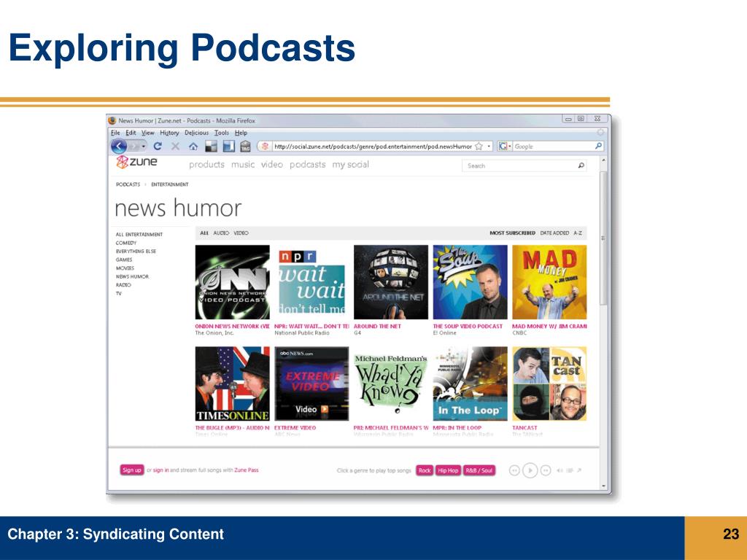This screenshot has width=747, height=560.
Task: Bookmark this page with the star icon
Action: pyautogui.click(x=479, y=146)
